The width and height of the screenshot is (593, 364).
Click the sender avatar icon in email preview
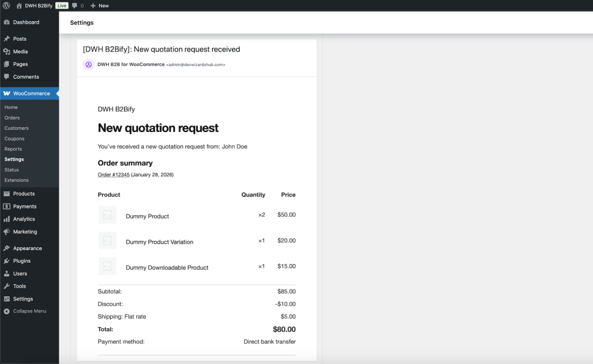click(x=88, y=64)
